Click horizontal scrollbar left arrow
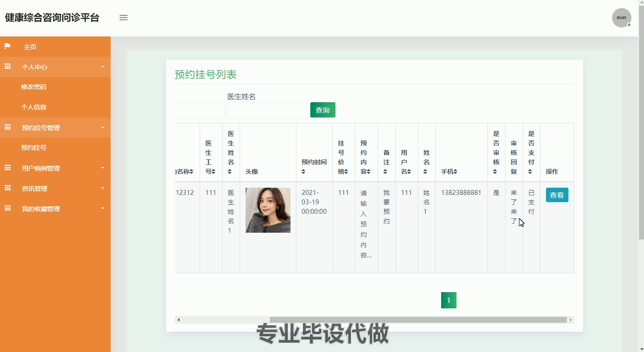The width and height of the screenshot is (644, 352). pos(179,320)
